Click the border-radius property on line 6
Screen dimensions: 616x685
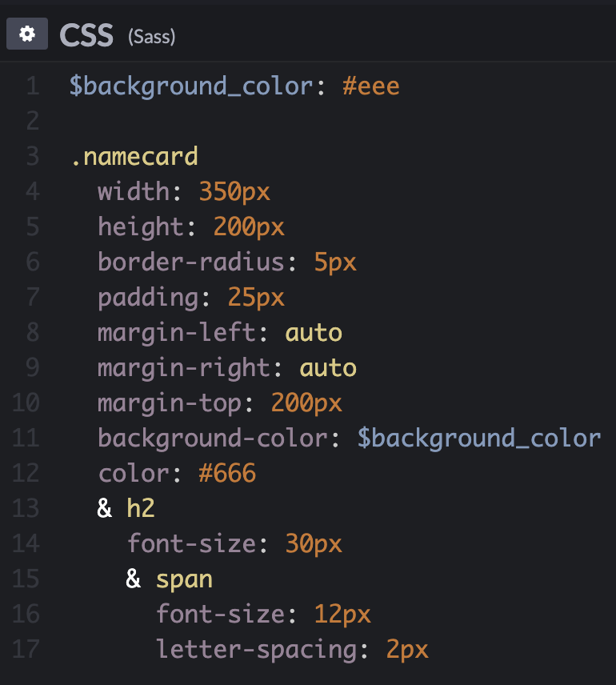(x=190, y=262)
